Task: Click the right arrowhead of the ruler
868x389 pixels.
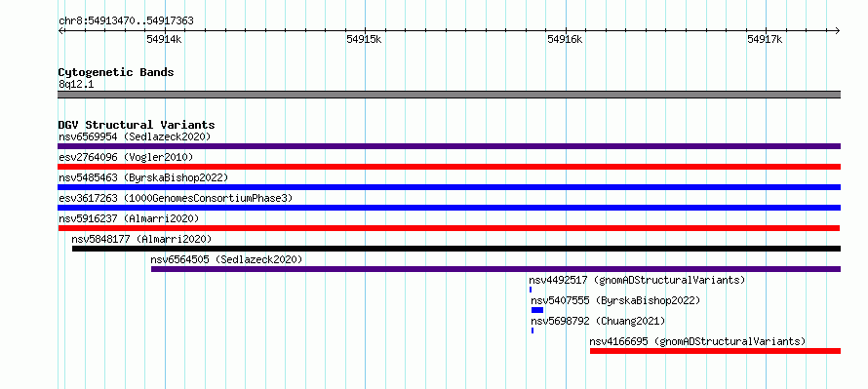Action: (x=838, y=30)
